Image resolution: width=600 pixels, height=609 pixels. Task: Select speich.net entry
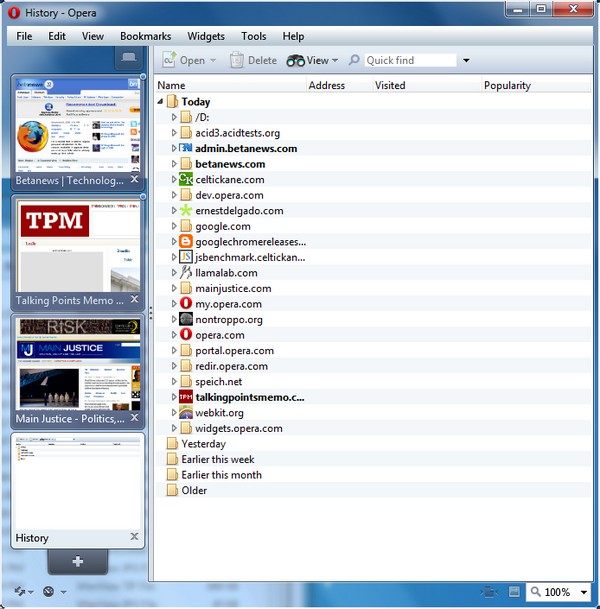click(219, 382)
